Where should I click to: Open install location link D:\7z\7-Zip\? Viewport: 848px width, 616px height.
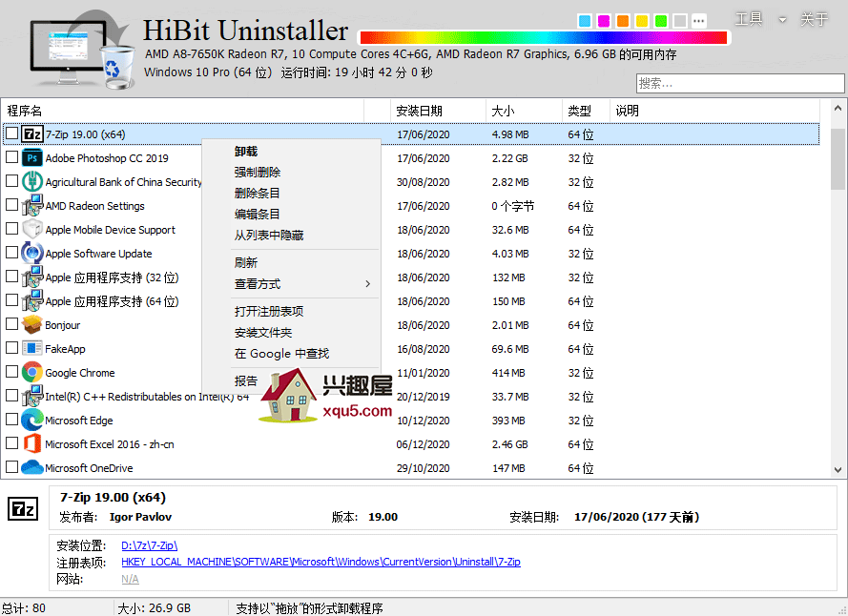tap(149, 545)
